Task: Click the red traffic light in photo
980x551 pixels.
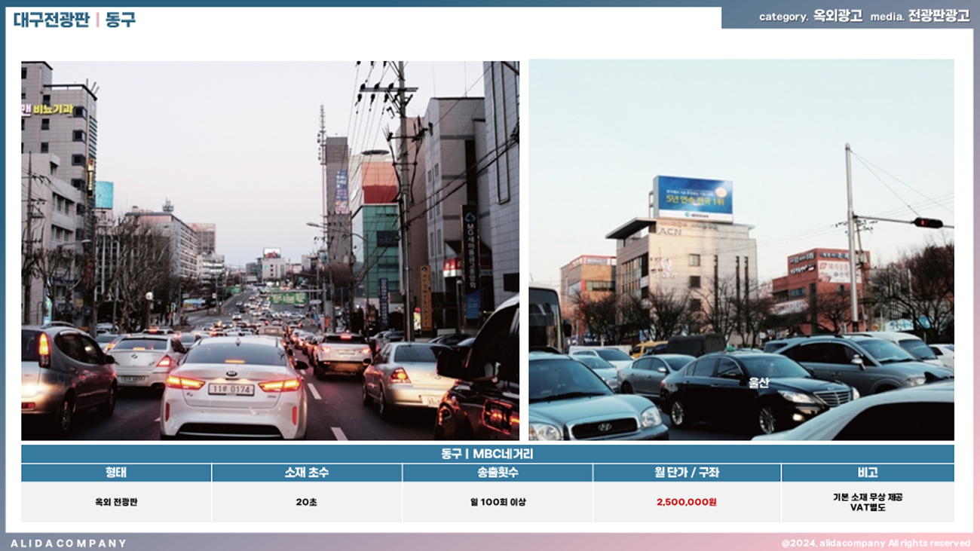Action: pos(927,222)
